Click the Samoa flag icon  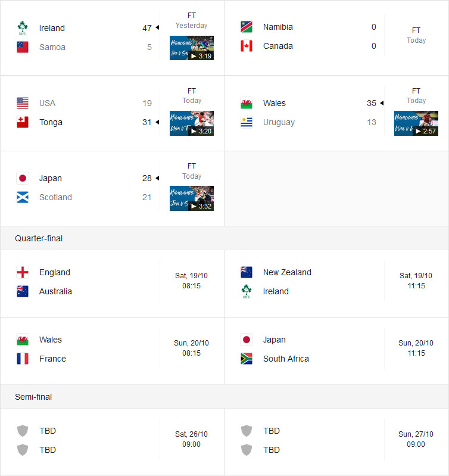pyautogui.click(x=23, y=47)
